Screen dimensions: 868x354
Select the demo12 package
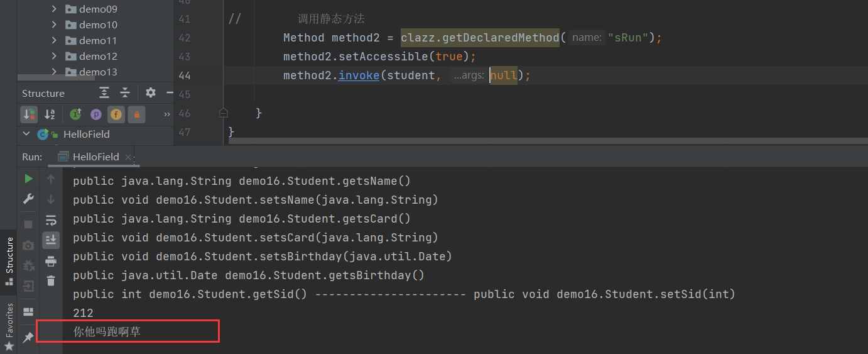pyautogui.click(x=98, y=56)
